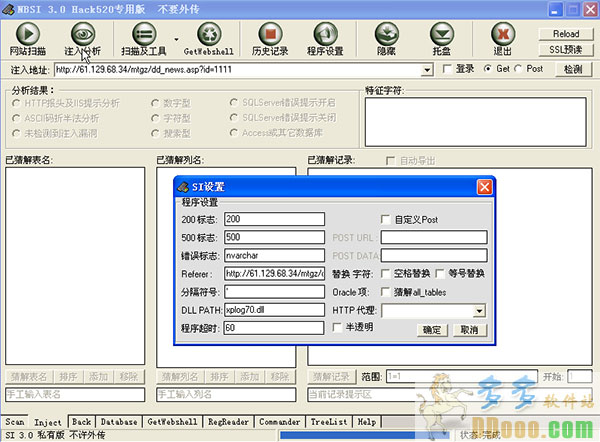
Task: Click the 错误标志 nvarchar field
Action: click(x=274, y=256)
